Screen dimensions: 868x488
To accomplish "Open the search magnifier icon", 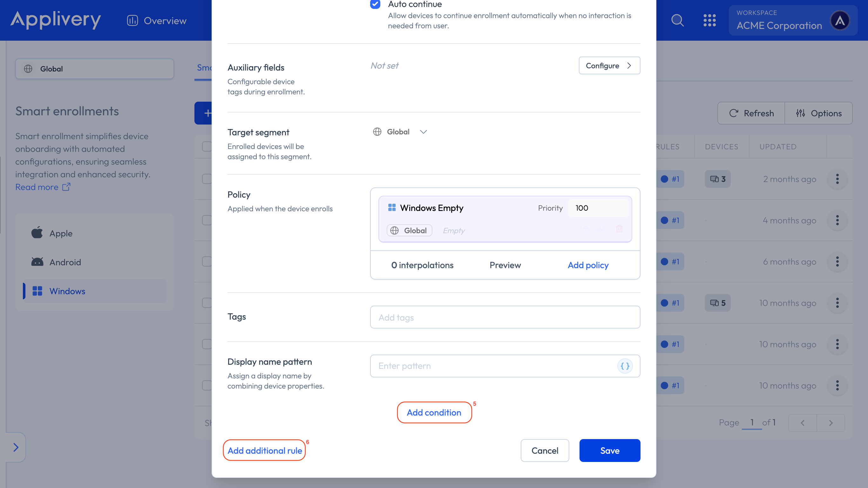I will (677, 20).
